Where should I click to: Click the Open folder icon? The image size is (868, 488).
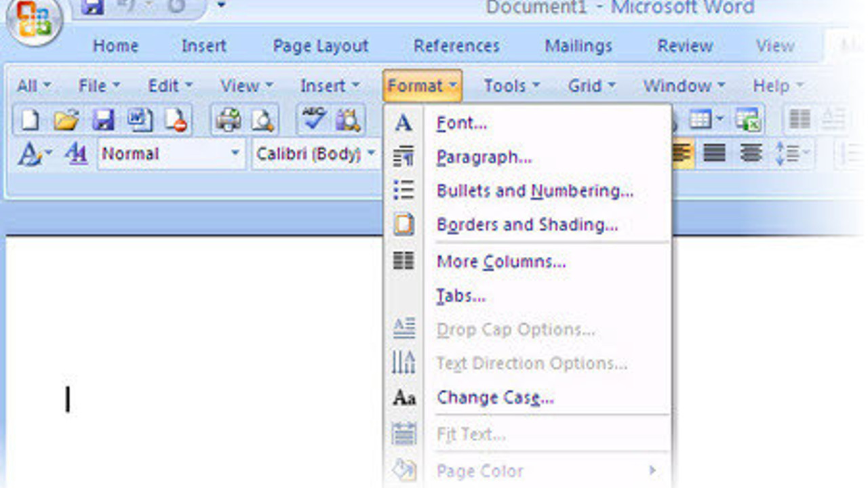point(67,120)
